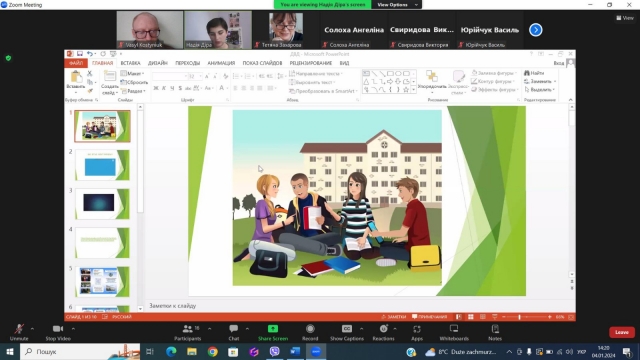This screenshot has height=360, width=640.
Task: Toggle italic К formatting
Action: pos(164,88)
